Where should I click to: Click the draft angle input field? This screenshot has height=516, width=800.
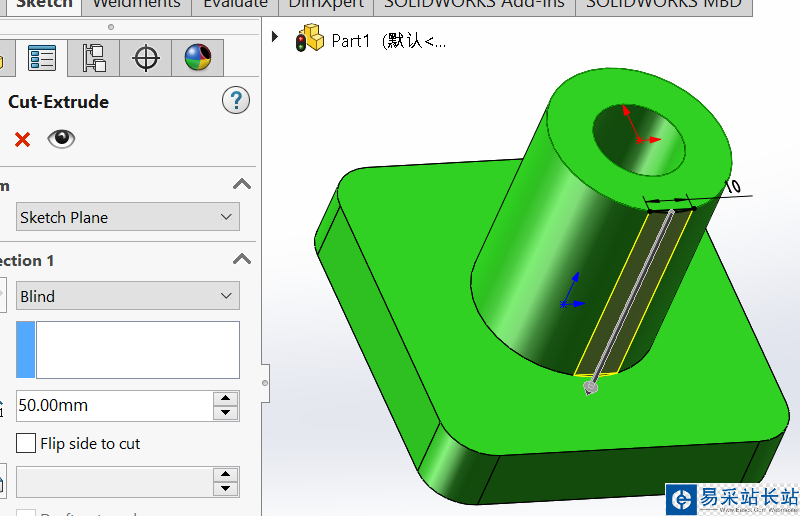(x=114, y=482)
